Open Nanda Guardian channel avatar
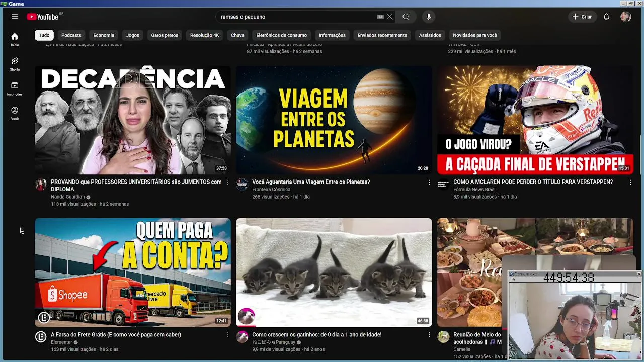 (x=41, y=184)
